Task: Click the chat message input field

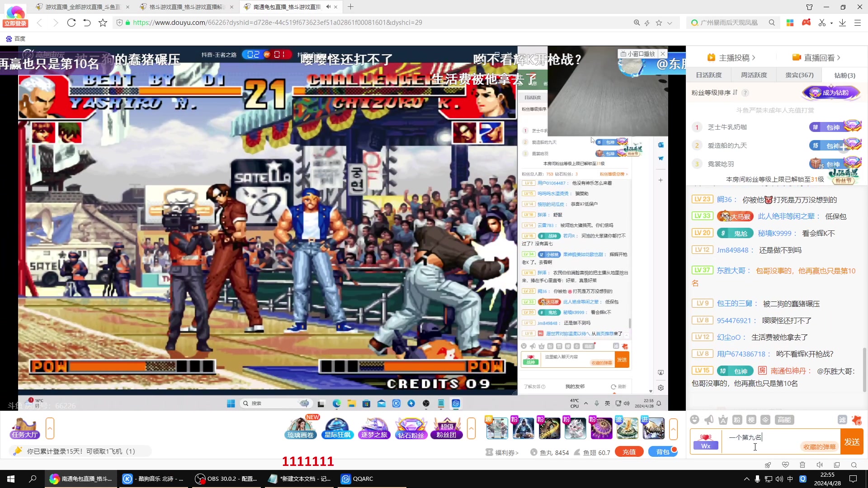Action: (x=781, y=441)
